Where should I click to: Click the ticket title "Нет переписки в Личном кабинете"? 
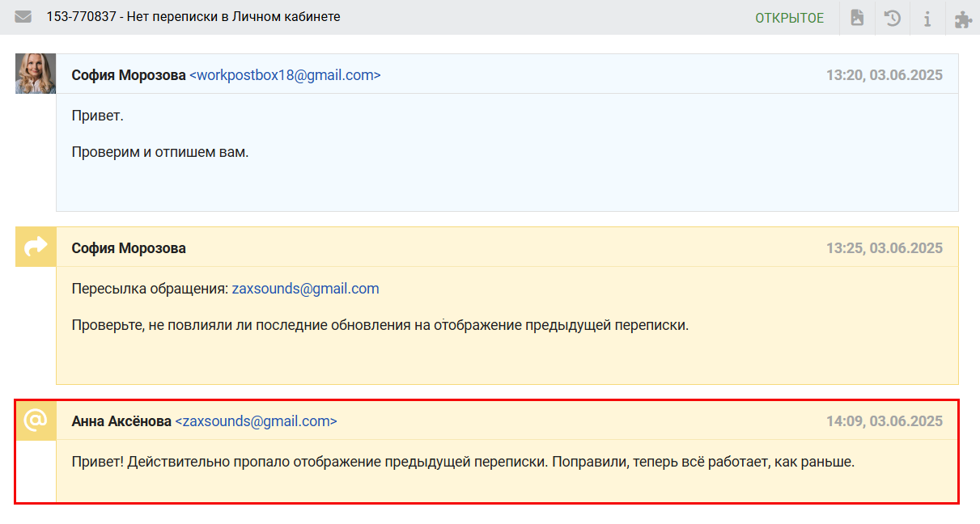(x=239, y=17)
